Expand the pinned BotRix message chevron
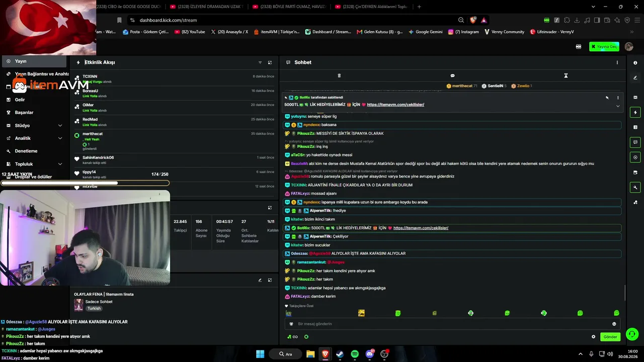Viewport: 644px width, 362px height. coord(618,106)
